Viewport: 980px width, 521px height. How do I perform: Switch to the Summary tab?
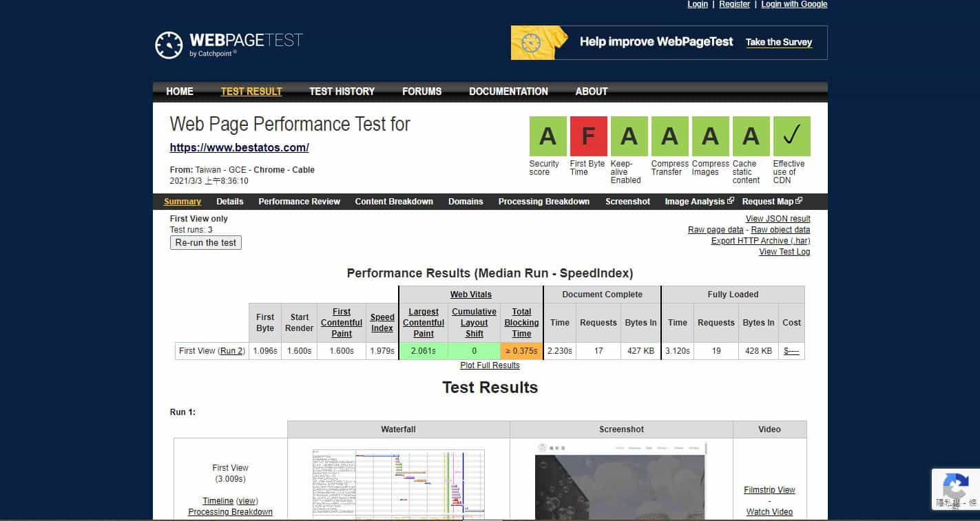pyautogui.click(x=183, y=202)
